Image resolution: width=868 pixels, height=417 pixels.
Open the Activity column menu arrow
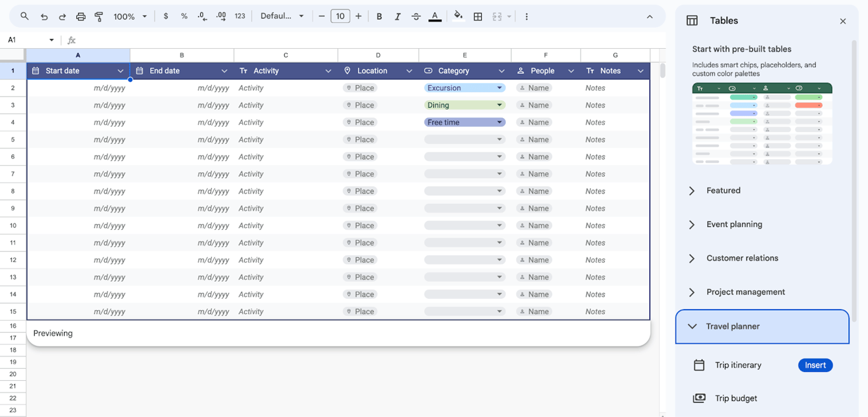click(x=328, y=71)
